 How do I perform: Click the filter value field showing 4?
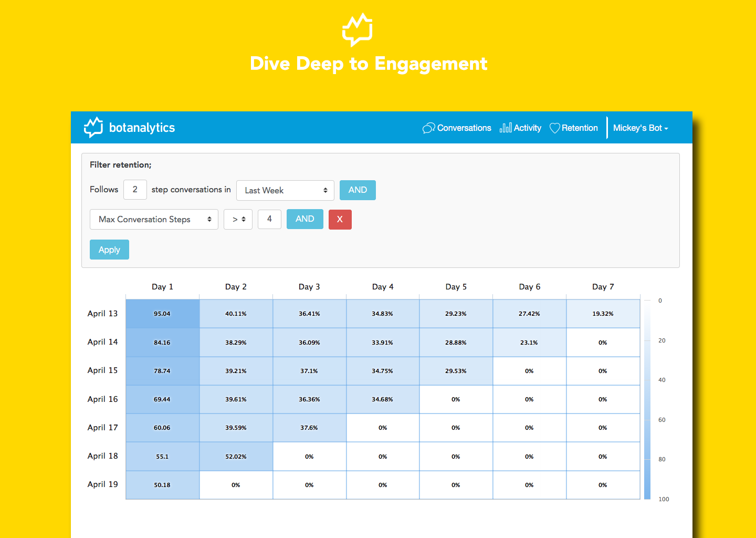(269, 219)
